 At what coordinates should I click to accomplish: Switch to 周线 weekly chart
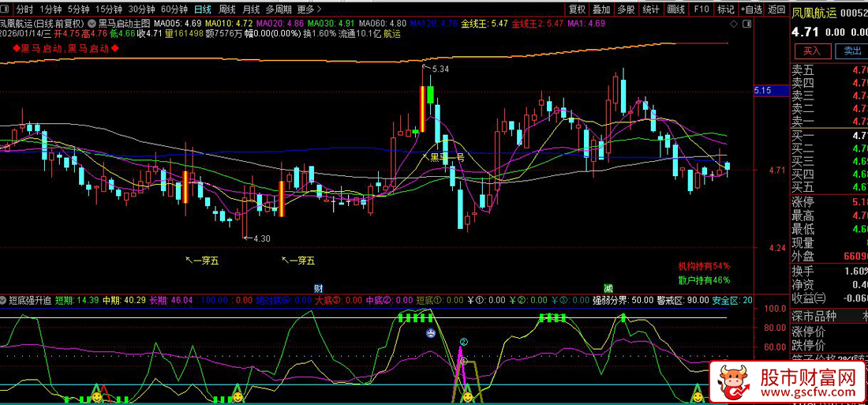coord(227,9)
